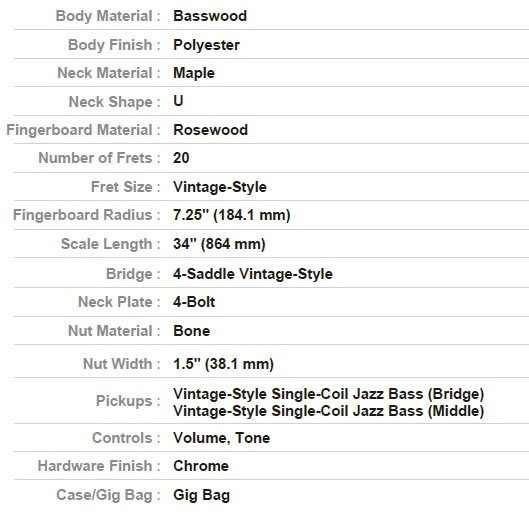Click the Scale Length 34" value
The width and height of the screenshot is (529, 517).
[x=219, y=244]
